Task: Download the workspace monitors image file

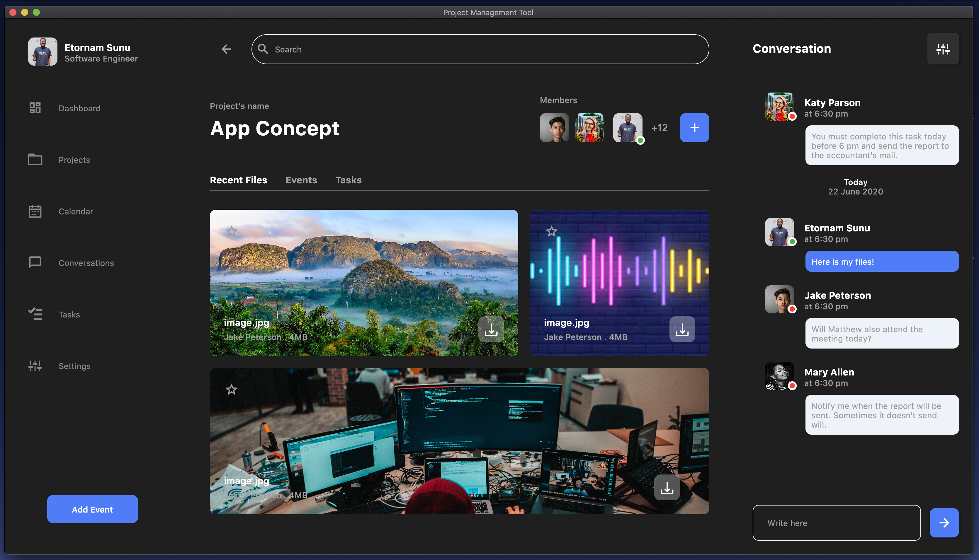Action: point(667,488)
